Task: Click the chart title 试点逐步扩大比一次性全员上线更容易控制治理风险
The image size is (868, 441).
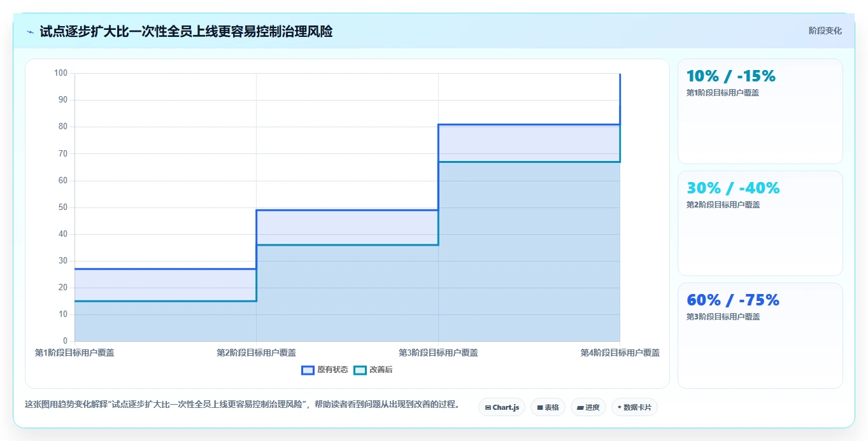Action: pyautogui.click(x=186, y=31)
